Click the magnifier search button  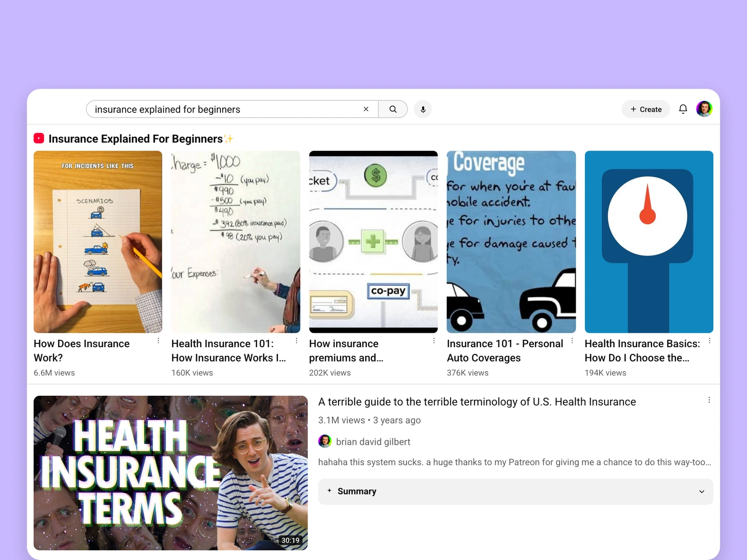tap(393, 109)
